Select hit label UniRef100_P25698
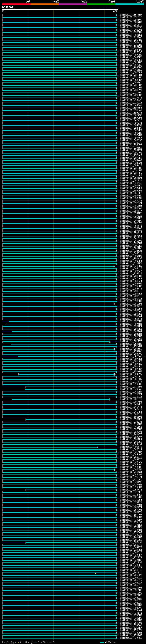Viewport: 146px width, 644px height. 131,53
